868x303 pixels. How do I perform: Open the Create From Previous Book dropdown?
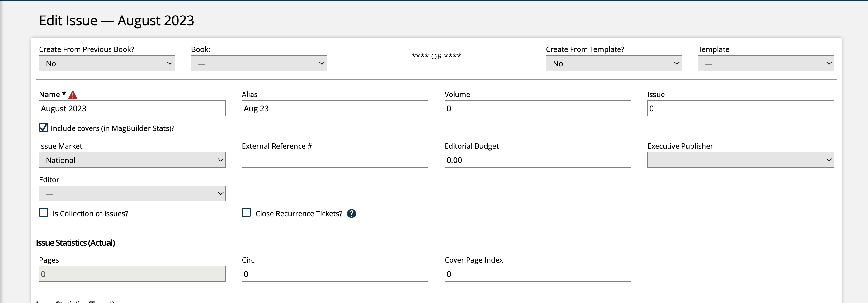pyautogui.click(x=106, y=63)
